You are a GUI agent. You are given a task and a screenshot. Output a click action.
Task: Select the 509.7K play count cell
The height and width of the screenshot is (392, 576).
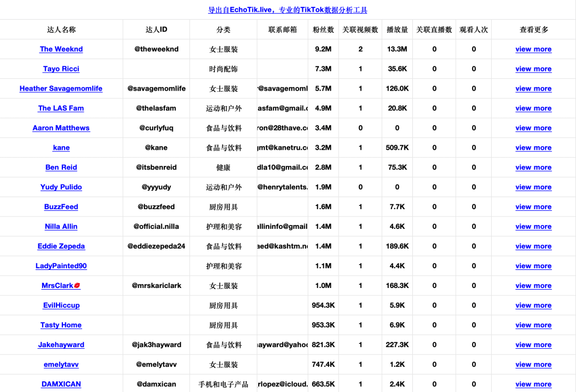pos(397,148)
